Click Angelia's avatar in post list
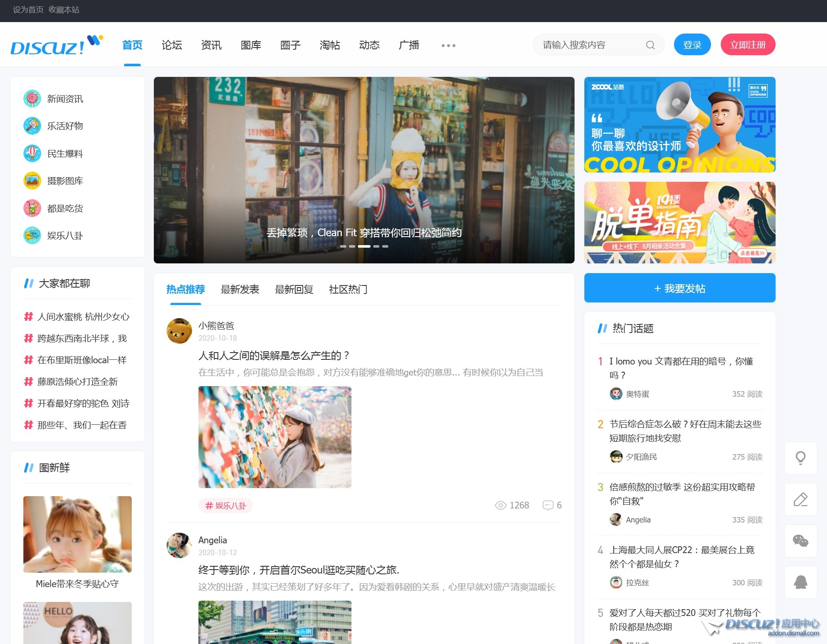Image resolution: width=827 pixels, height=644 pixels. coord(179,545)
